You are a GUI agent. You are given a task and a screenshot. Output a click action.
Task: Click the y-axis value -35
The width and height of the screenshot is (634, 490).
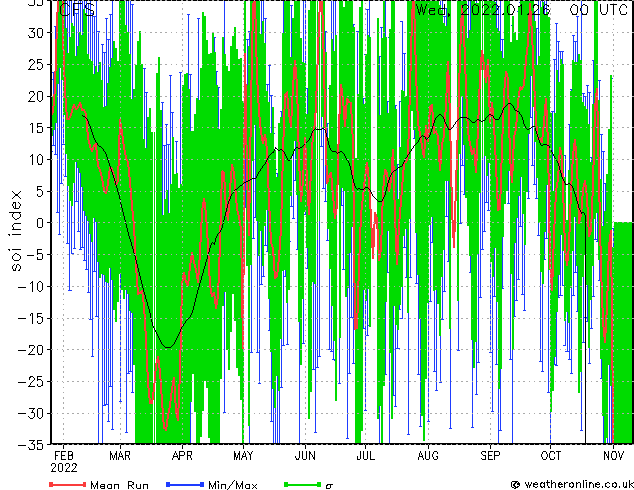[30, 445]
